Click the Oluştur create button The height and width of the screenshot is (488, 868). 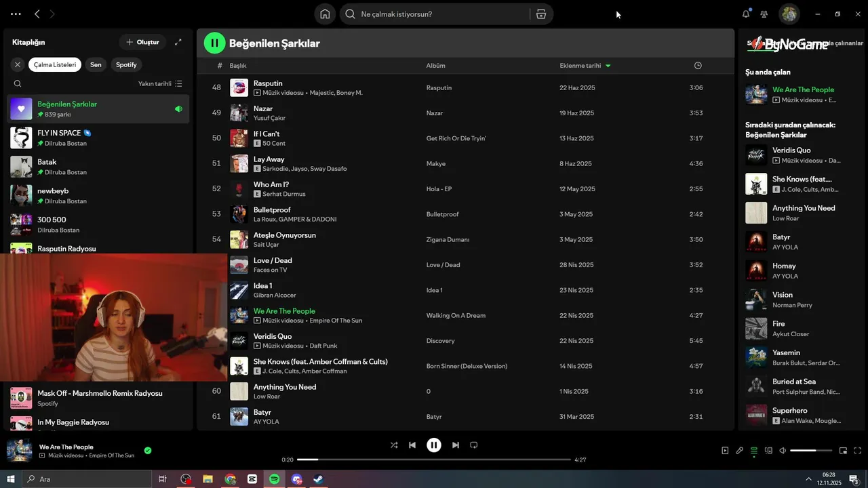142,42
